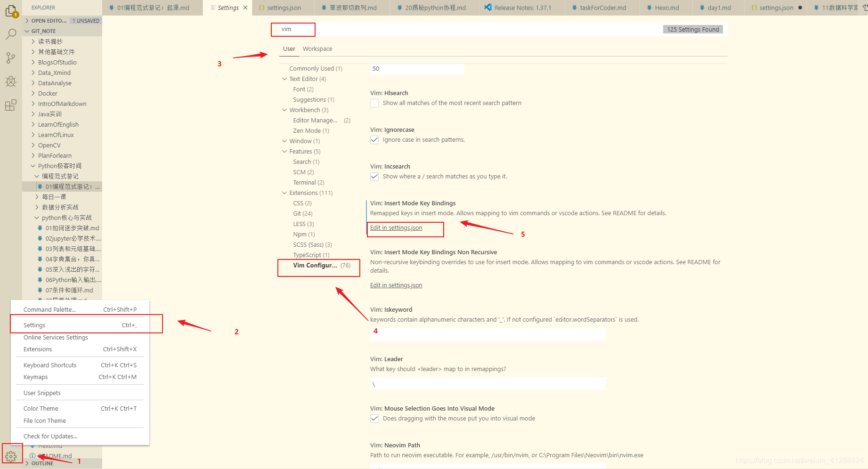Collapse the Extensions (111) settings group
Image resolution: width=868 pixels, height=469 pixels.
click(x=284, y=193)
